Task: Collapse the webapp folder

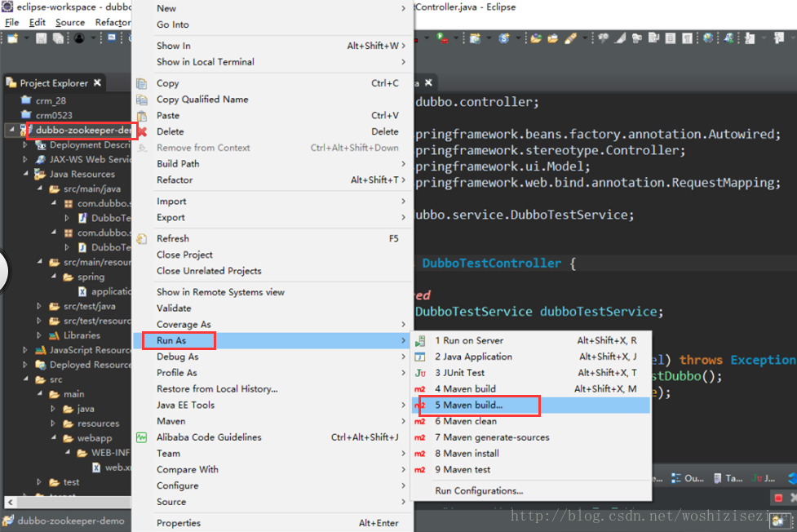Action: click(x=53, y=438)
